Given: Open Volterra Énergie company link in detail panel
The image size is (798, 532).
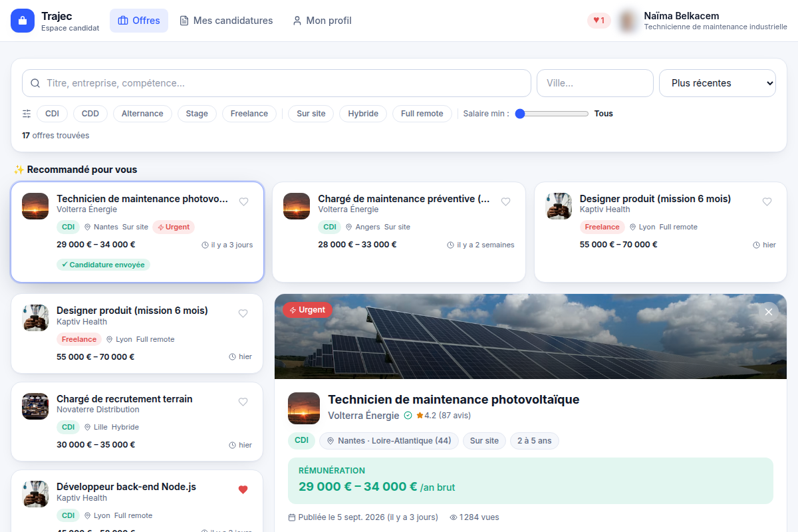Looking at the screenshot, I should [364, 416].
